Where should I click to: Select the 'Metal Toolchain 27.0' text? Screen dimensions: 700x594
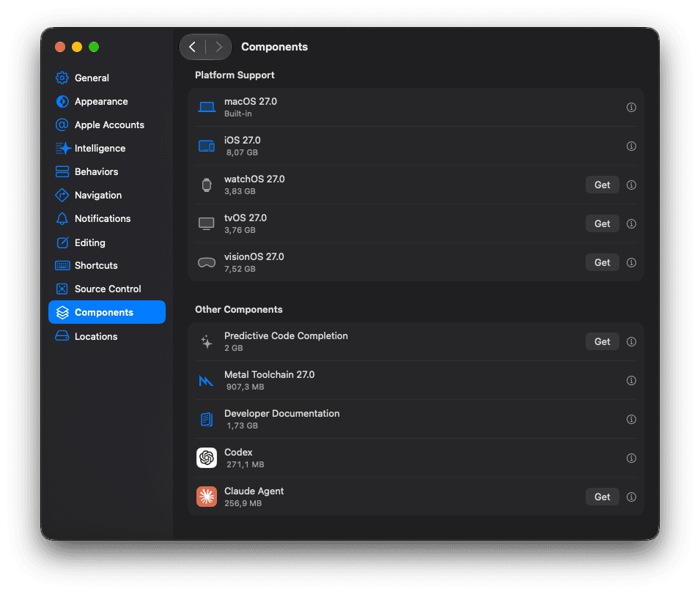tap(269, 374)
